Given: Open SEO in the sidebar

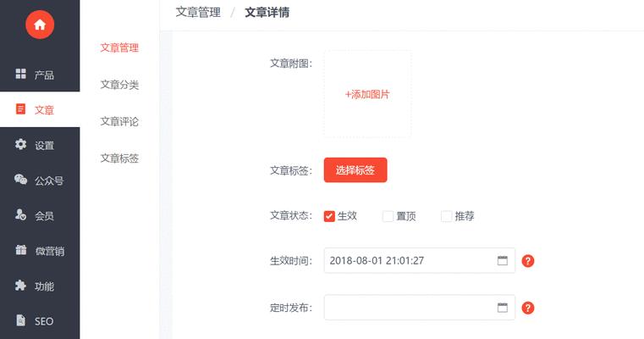Looking at the screenshot, I should pyautogui.click(x=40, y=321).
